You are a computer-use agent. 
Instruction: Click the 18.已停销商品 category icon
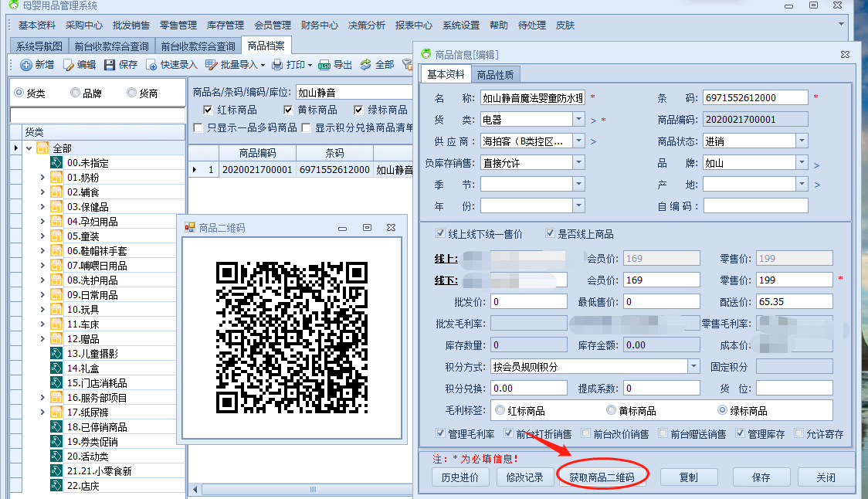[x=56, y=427]
